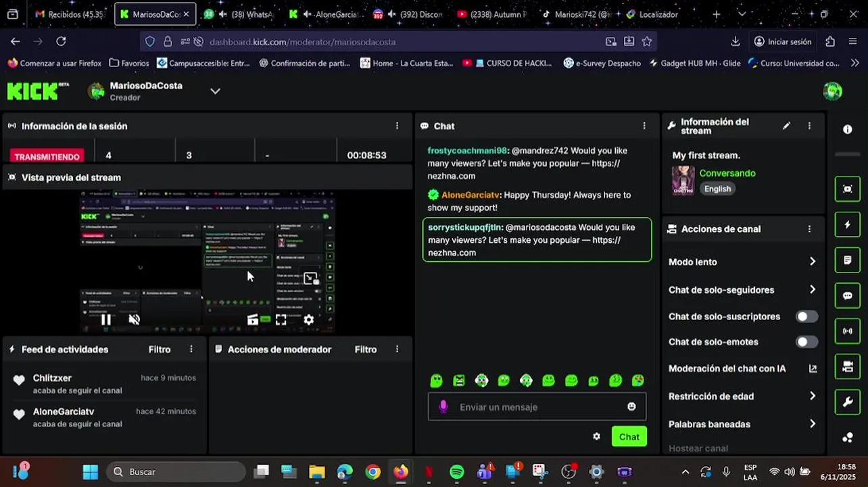868x487 pixels.
Task: Open the Home - La Cuarta Esta... bookmark
Action: coord(406,63)
